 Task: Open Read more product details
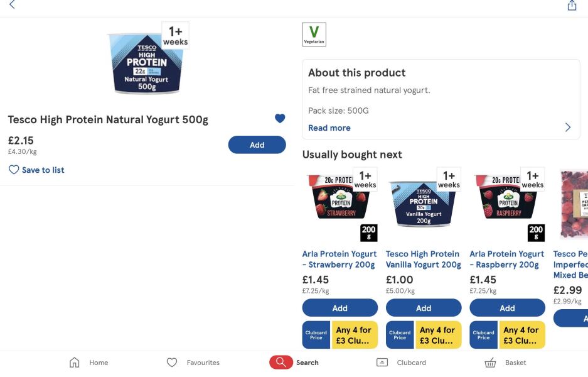329,128
